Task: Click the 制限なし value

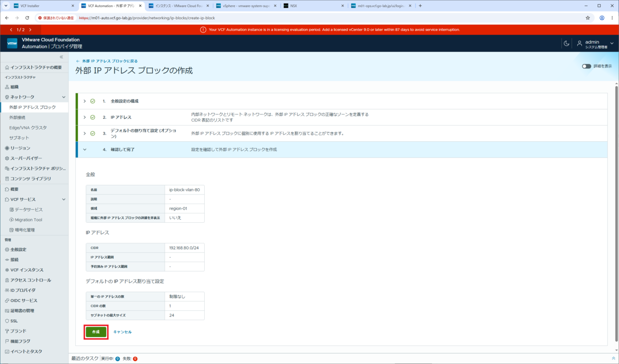Action: [177, 296]
